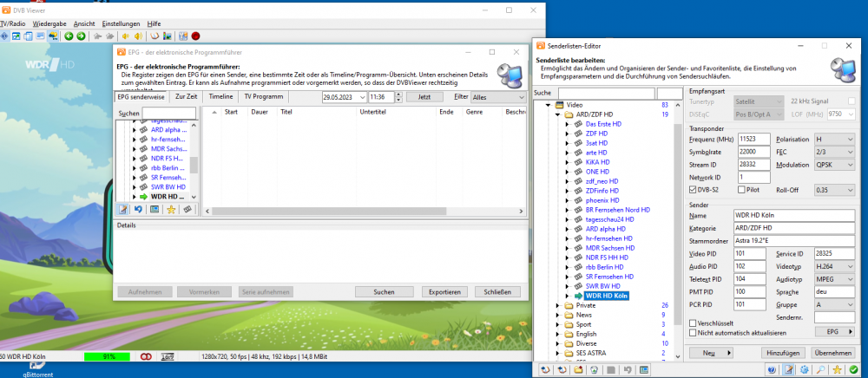This screenshot has width=868, height=378.
Task: Click the green previous channel arrow
Action: point(69,36)
